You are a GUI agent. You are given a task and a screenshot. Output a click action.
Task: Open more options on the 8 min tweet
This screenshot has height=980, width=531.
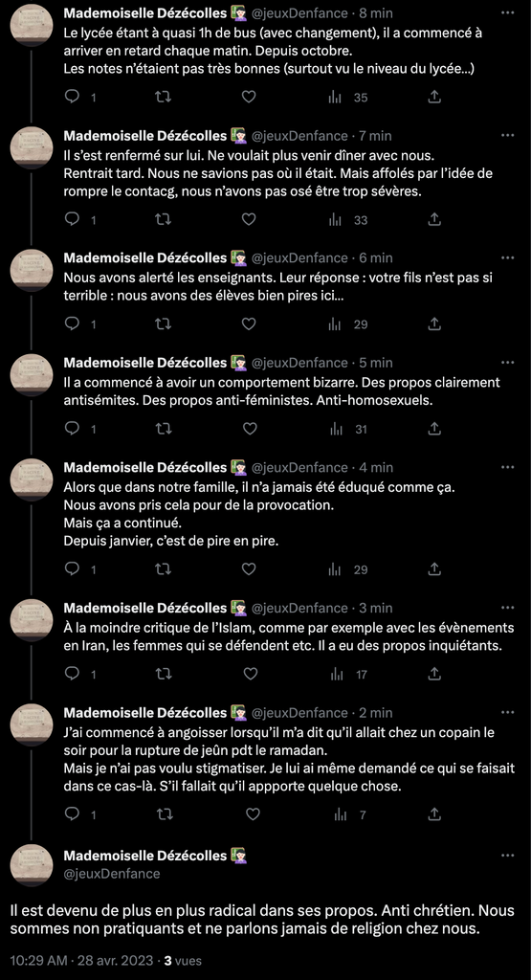[x=508, y=12]
